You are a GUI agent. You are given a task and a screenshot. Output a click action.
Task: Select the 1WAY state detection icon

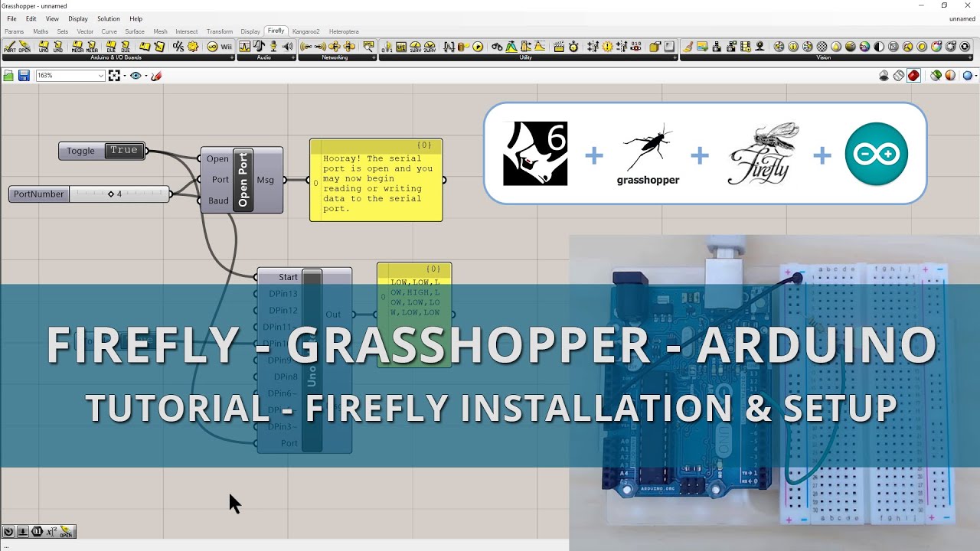coord(416,47)
